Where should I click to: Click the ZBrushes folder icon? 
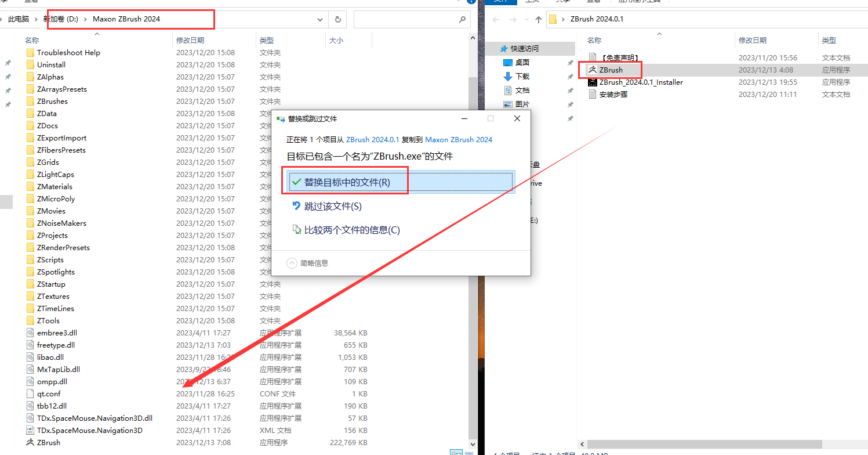coord(31,101)
